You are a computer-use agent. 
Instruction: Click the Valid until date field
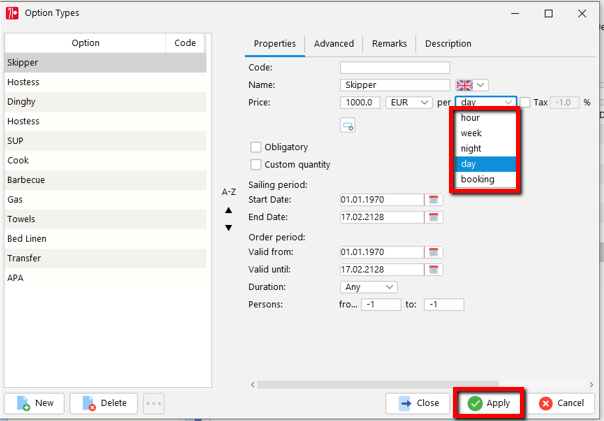(x=382, y=270)
